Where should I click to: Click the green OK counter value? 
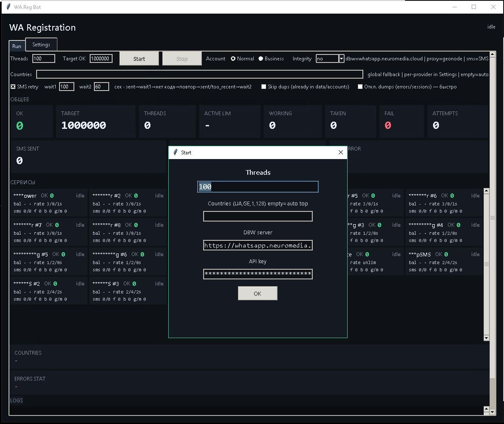tap(20, 125)
